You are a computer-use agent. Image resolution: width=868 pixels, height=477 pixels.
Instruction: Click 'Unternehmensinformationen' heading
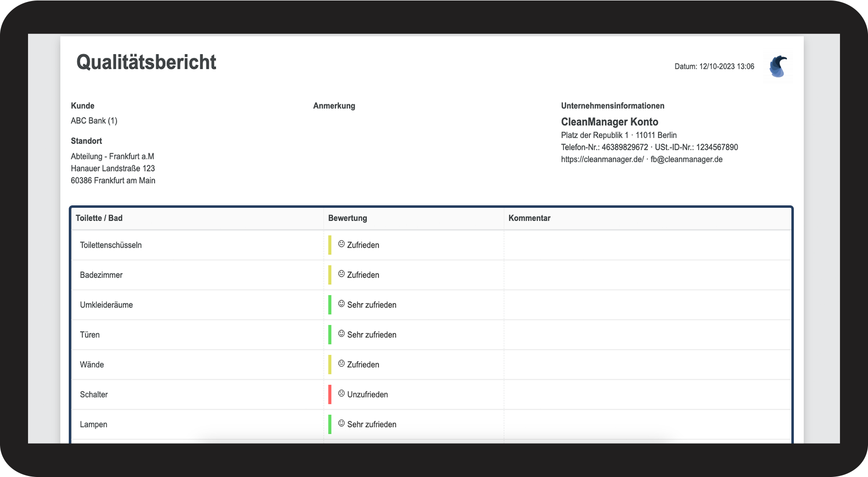coord(613,106)
